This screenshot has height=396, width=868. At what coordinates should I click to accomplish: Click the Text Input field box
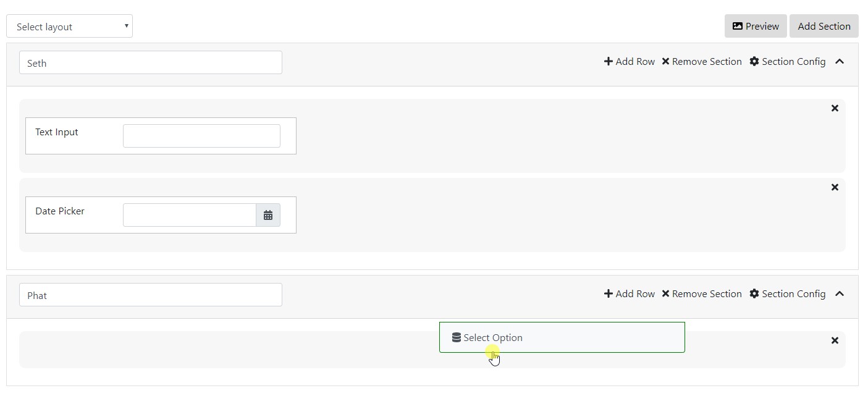(x=201, y=136)
